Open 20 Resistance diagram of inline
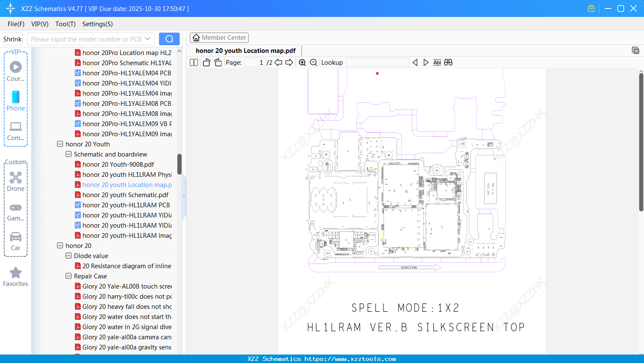Viewport: 644px width, 363px height. pos(127,266)
